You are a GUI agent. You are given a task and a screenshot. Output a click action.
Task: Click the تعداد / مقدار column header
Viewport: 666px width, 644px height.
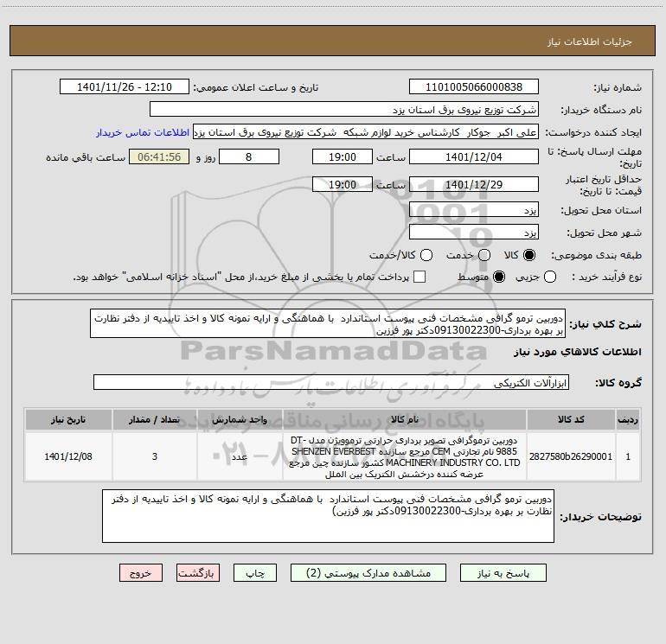click(x=155, y=419)
